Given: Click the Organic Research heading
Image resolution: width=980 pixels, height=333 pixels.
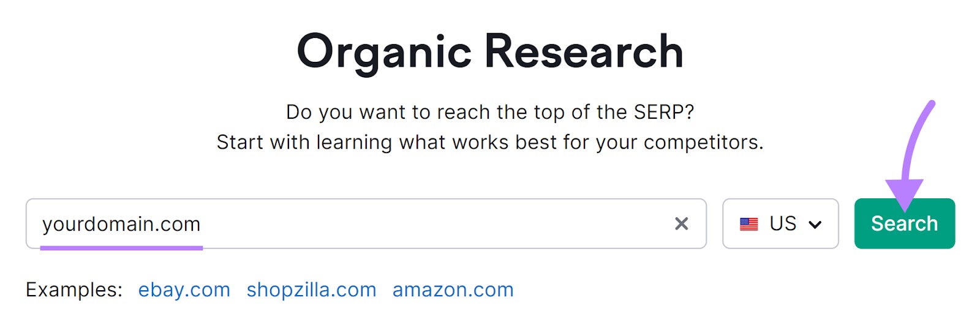Looking at the screenshot, I should point(489,51).
